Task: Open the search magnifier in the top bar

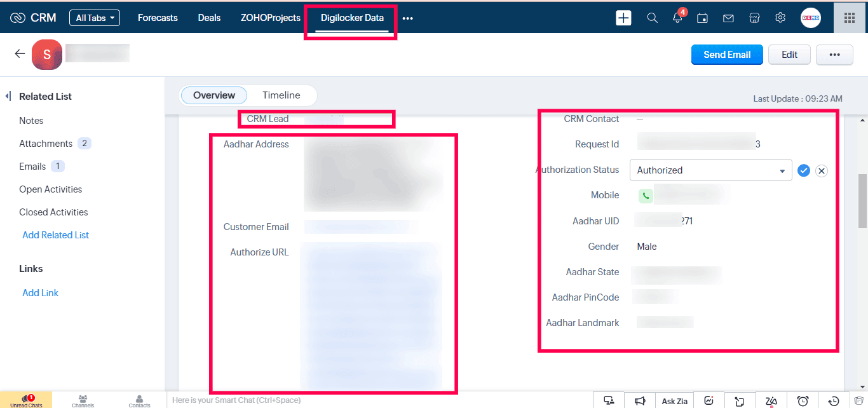Action: pos(652,18)
